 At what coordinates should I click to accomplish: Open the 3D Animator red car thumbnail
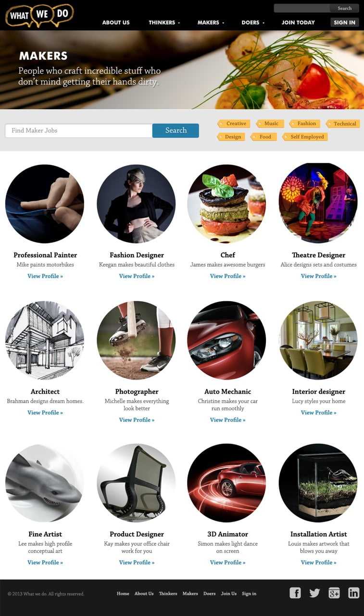(x=226, y=483)
